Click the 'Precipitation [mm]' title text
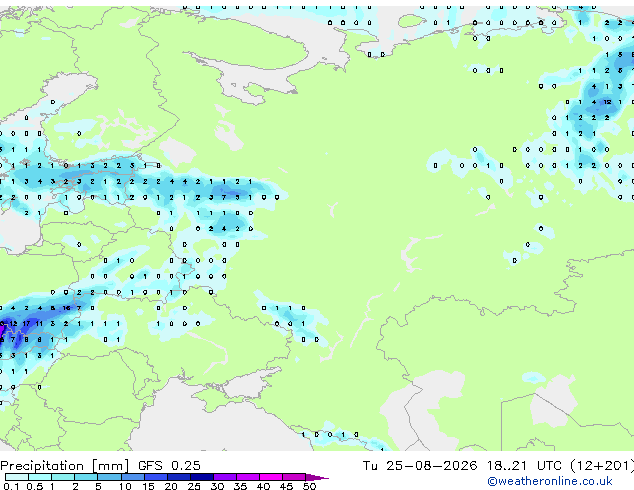634x490 pixels. click(65, 466)
